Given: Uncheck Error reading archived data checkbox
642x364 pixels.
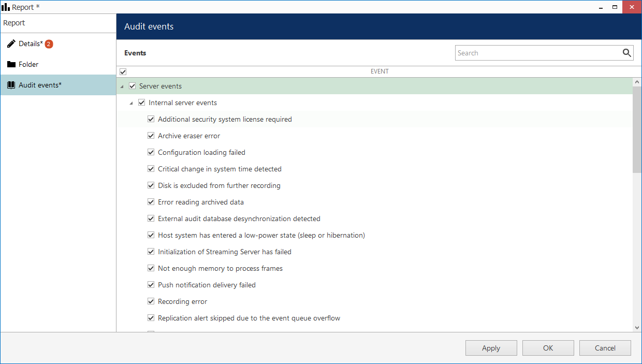Looking at the screenshot, I should coord(151,202).
